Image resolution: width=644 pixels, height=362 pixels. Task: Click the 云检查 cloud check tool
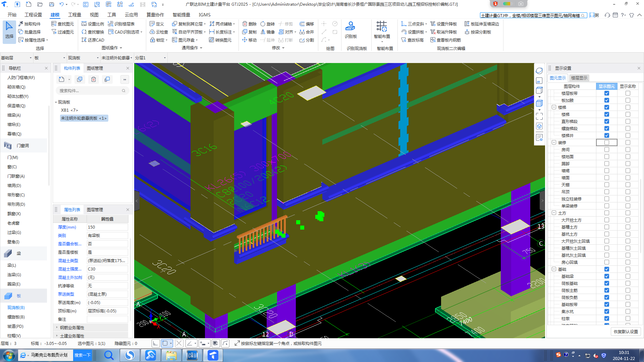[x=159, y=32]
